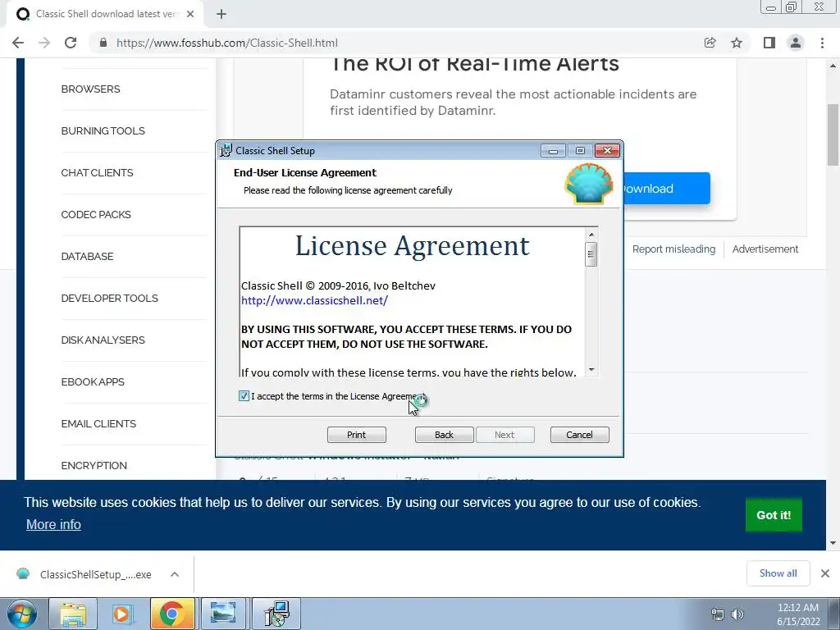Open EBOOK APPS category
The height and width of the screenshot is (630, 840).
93,381
